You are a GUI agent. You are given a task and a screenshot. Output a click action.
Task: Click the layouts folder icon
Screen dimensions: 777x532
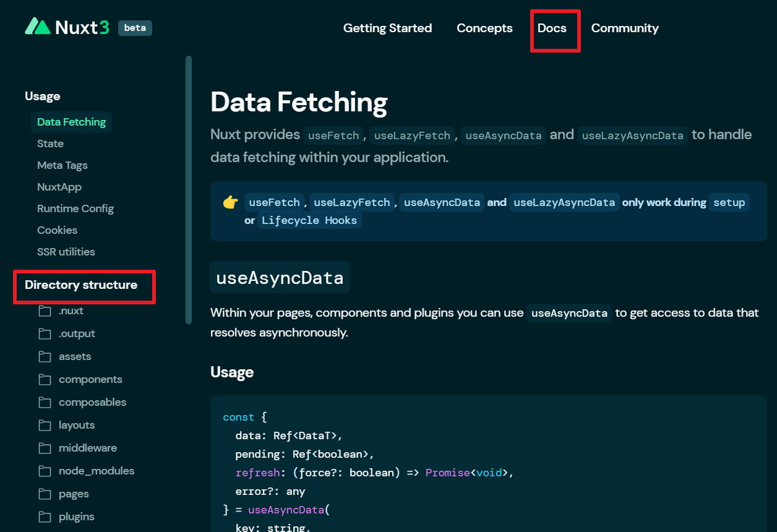(45, 425)
